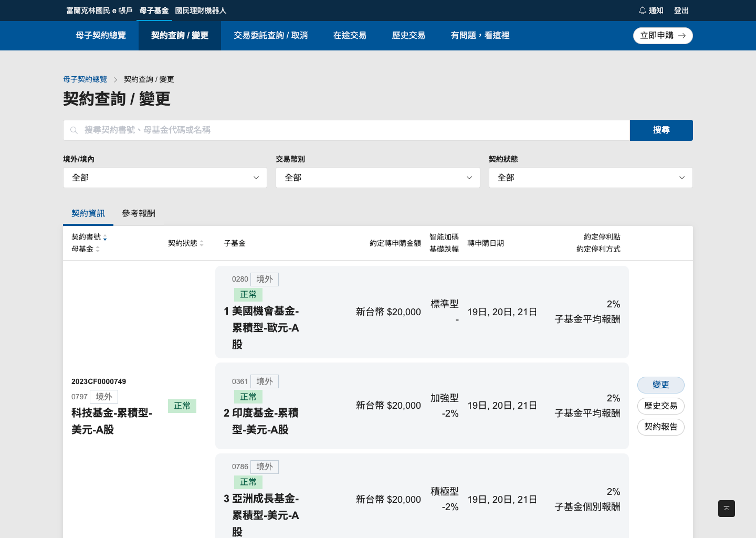
Task: Click the arrow in 立即申購 button
Action: pyautogui.click(x=682, y=36)
